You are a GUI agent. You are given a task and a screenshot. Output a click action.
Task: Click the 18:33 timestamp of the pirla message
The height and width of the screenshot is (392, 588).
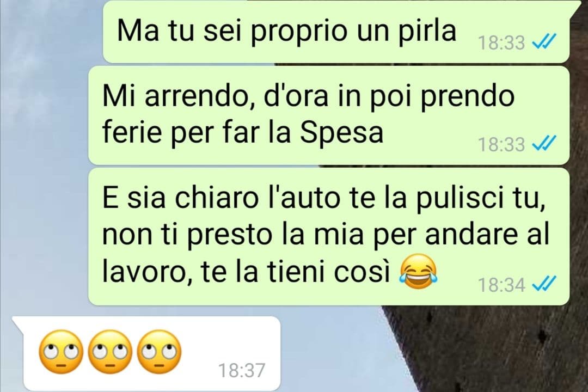click(x=502, y=42)
